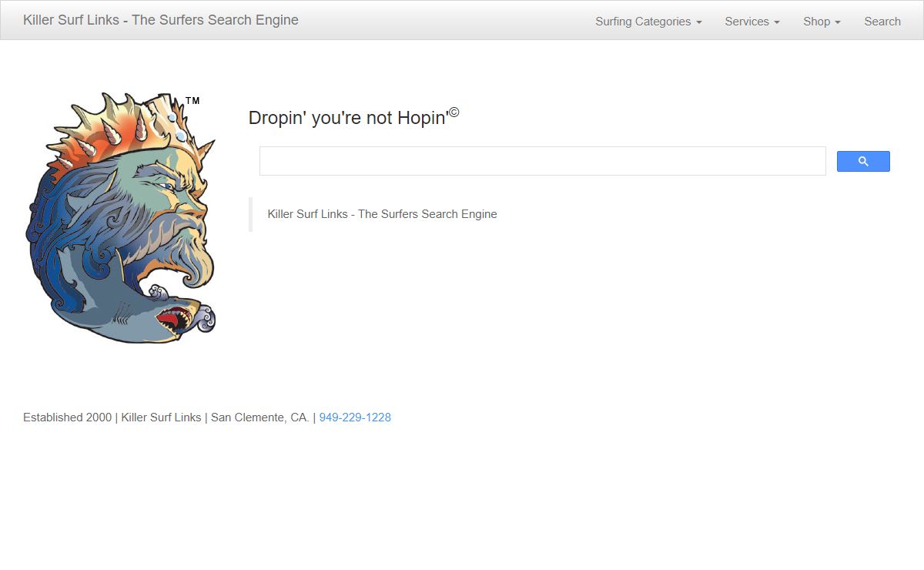Click the blue magnifier search button
This screenshot has height=570, width=924.
coord(863,161)
